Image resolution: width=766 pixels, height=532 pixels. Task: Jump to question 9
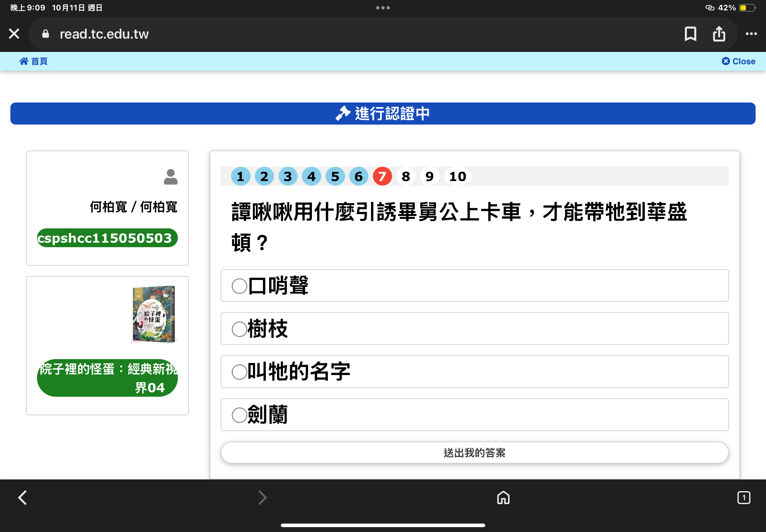[x=429, y=176]
